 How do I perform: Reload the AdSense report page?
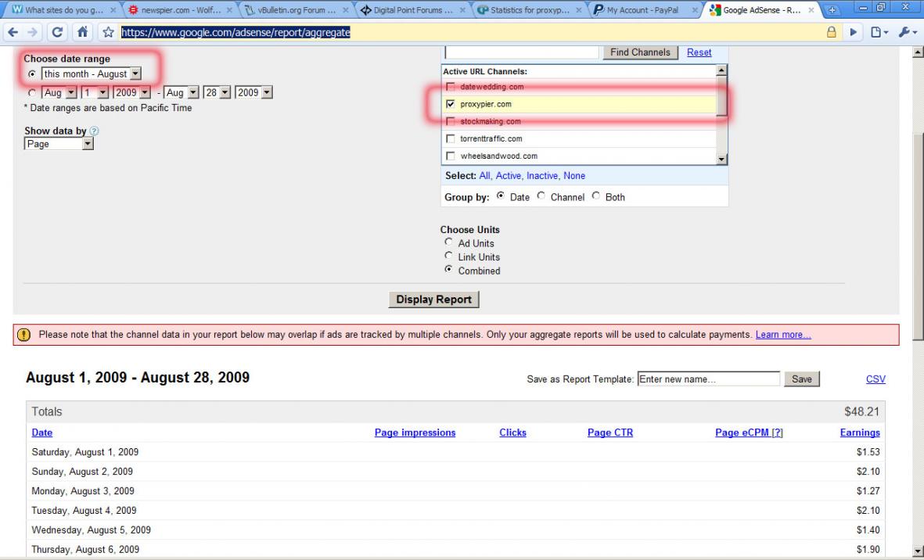pos(57,32)
